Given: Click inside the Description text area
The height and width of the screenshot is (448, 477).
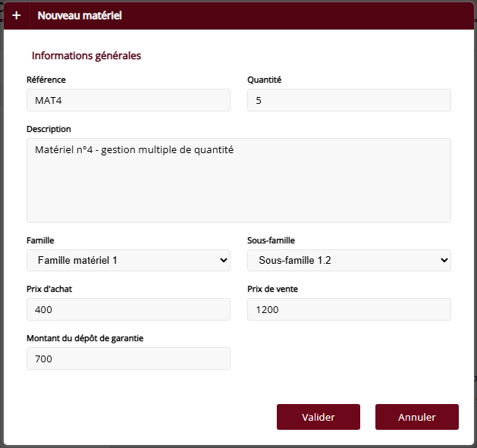Looking at the screenshot, I should (238, 180).
